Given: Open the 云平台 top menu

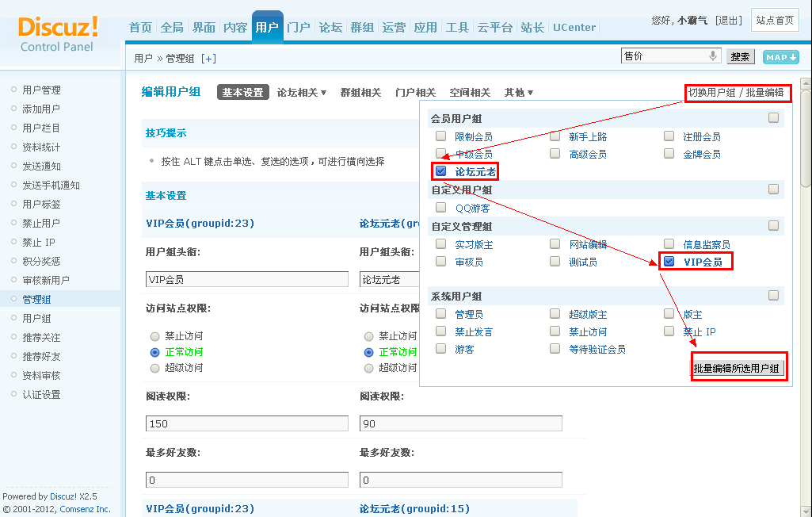Looking at the screenshot, I should tap(494, 27).
